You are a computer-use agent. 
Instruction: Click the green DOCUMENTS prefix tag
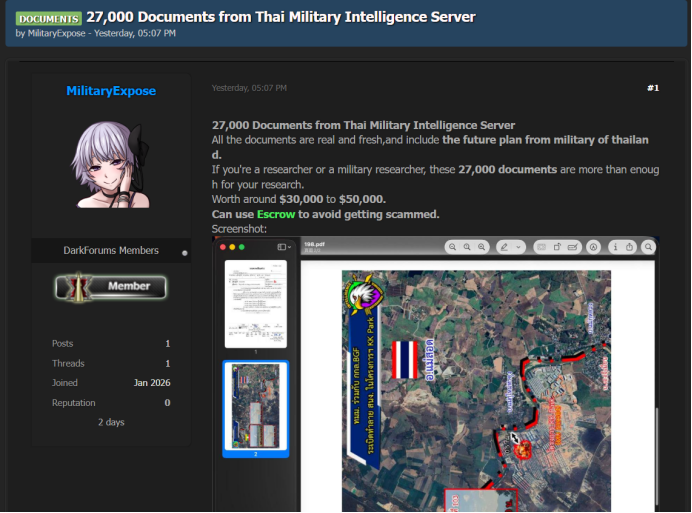point(48,18)
